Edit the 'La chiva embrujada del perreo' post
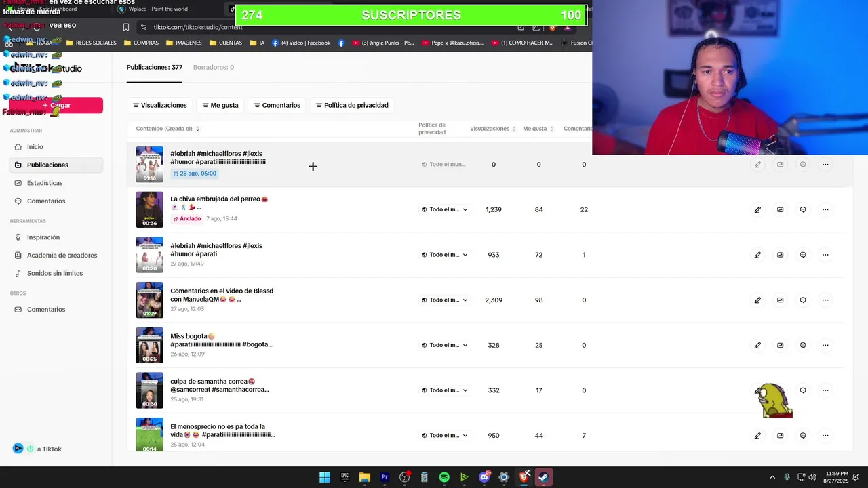This screenshot has height=488, width=868. pos(757,209)
